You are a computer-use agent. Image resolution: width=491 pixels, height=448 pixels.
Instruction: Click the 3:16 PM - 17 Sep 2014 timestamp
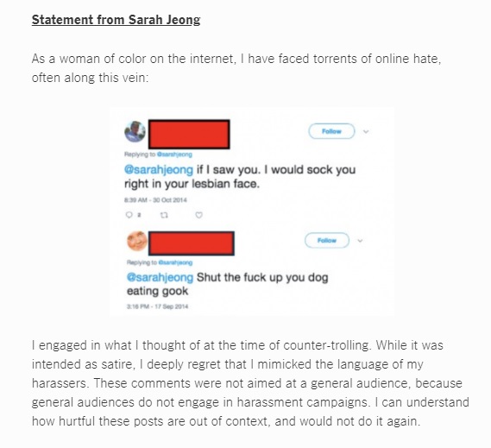[x=157, y=306]
